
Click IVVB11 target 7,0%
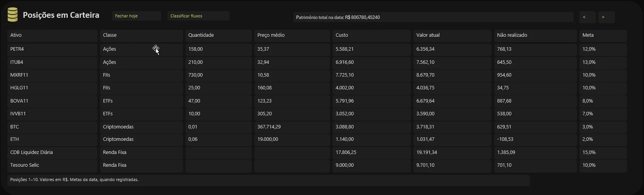click(603, 114)
